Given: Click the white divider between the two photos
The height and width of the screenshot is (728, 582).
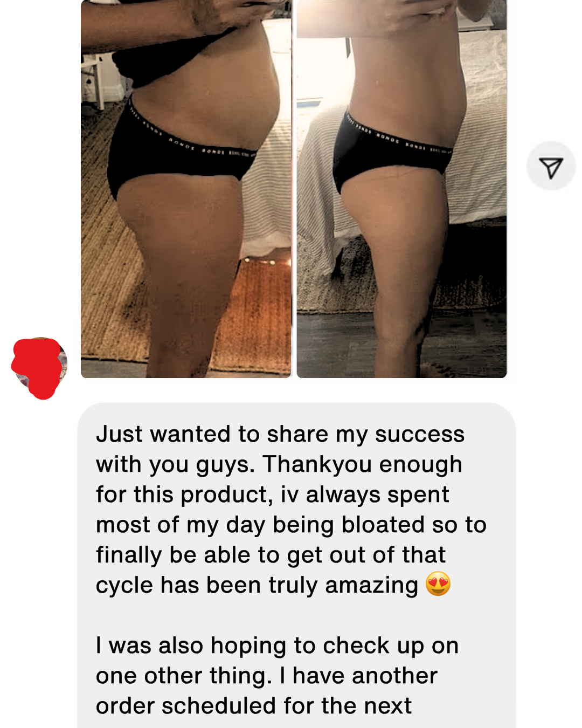Looking at the screenshot, I should tap(294, 189).
